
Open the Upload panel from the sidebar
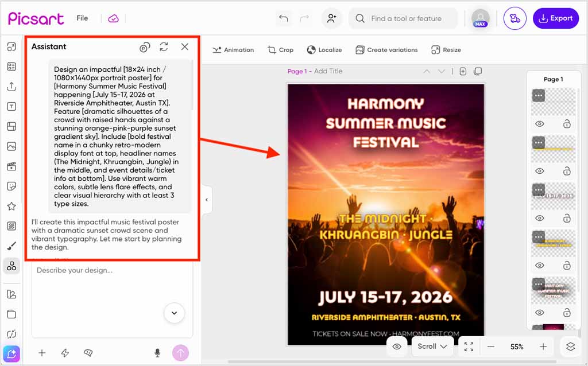coord(11,86)
